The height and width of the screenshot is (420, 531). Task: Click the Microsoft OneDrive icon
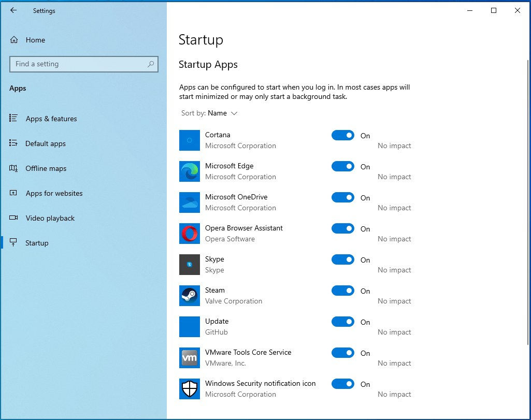pyautogui.click(x=189, y=202)
